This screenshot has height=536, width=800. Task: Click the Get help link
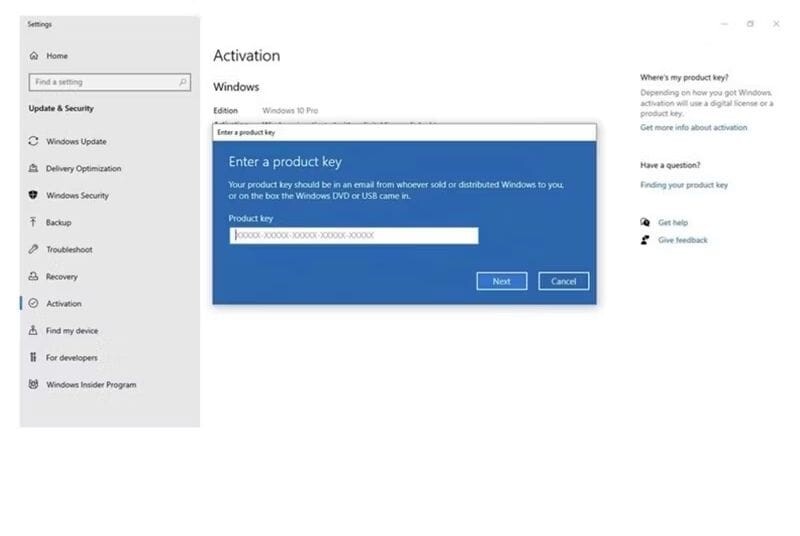[x=672, y=222]
